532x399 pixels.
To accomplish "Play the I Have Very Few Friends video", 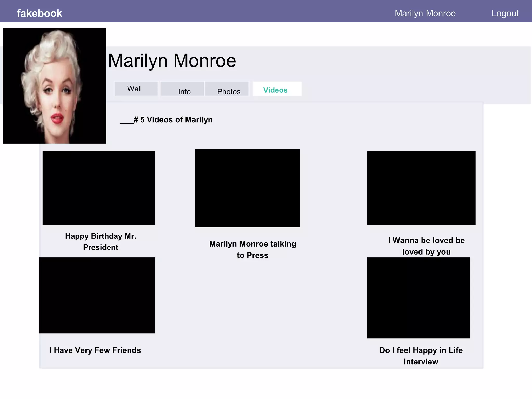I will (97, 295).
